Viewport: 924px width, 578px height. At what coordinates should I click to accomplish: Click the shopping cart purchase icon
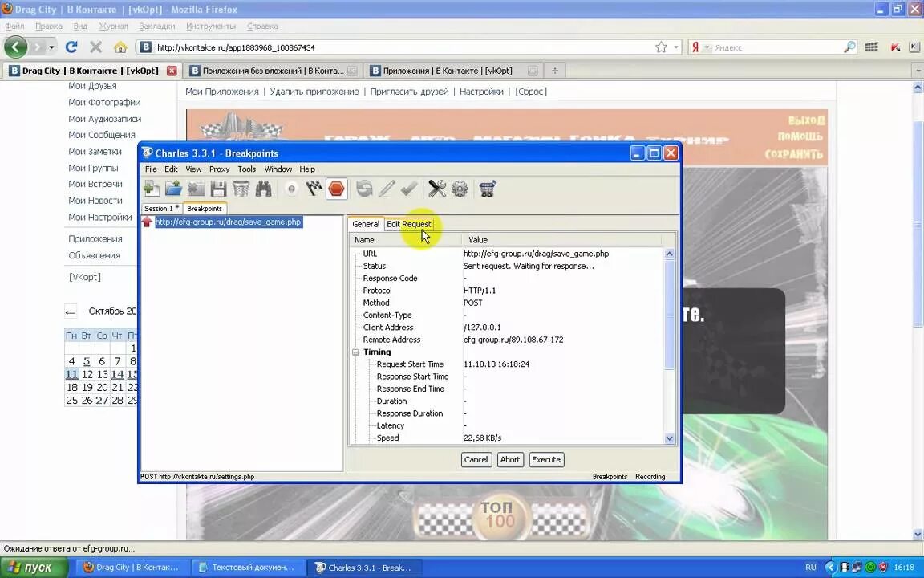coord(488,189)
